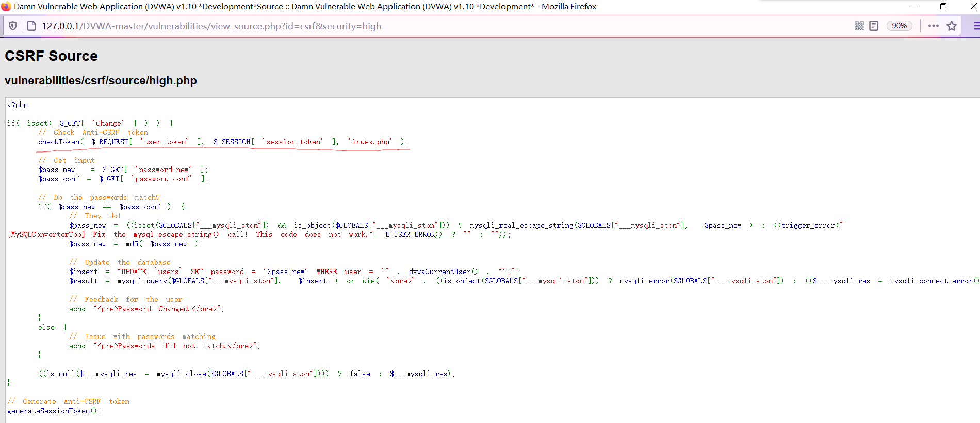
Task: Toggle reader view icon
Action: click(x=874, y=26)
